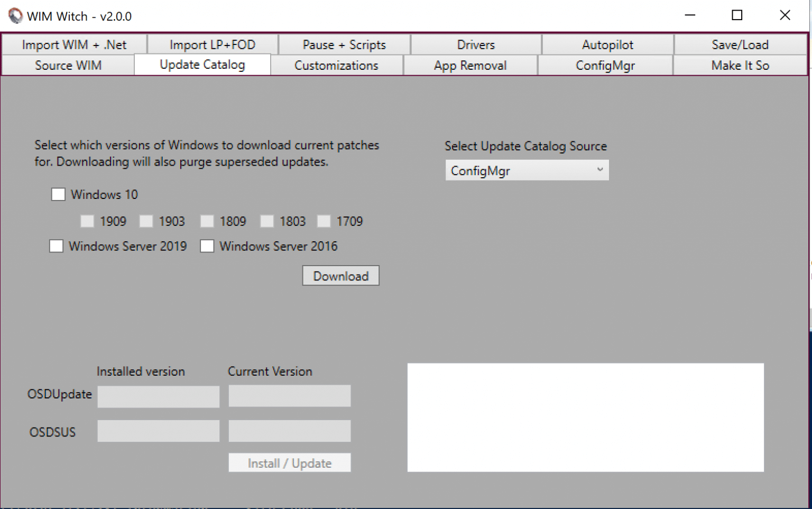The height and width of the screenshot is (509, 812).
Task: Go to the App Removal tab
Action: (470, 66)
